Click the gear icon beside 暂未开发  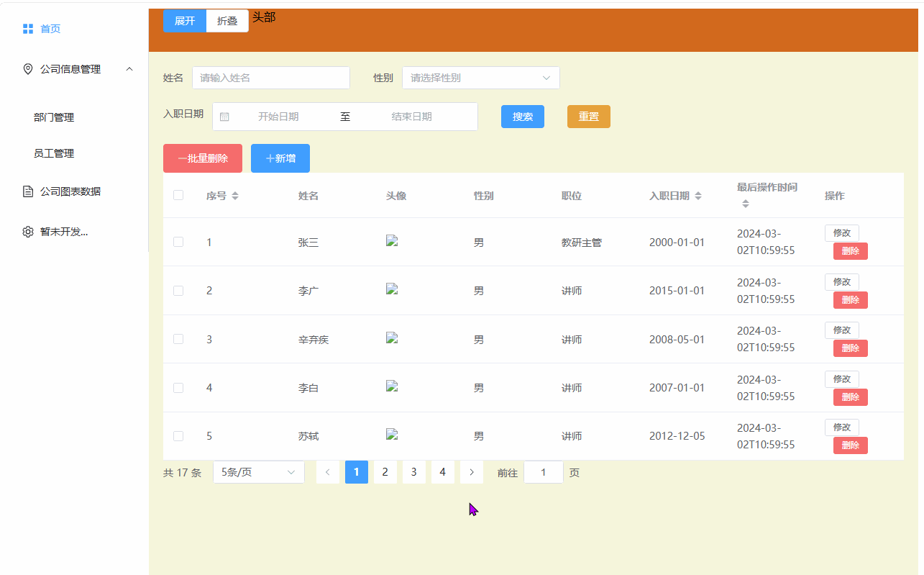tap(28, 232)
